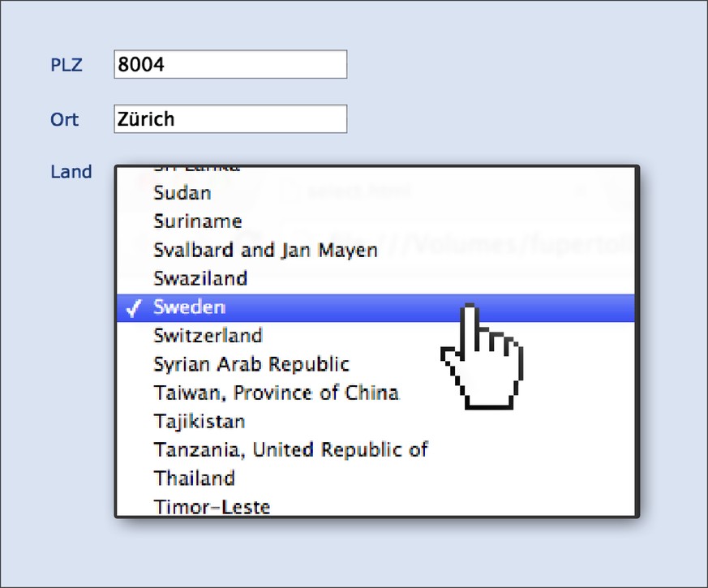The image size is (708, 588).
Task: Click the Ort label
Action: click(x=65, y=119)
